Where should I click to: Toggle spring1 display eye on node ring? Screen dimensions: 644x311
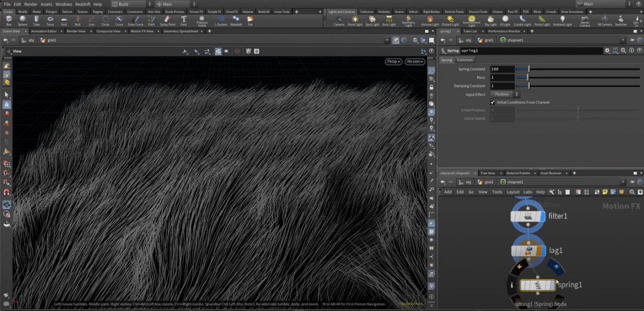556,267
